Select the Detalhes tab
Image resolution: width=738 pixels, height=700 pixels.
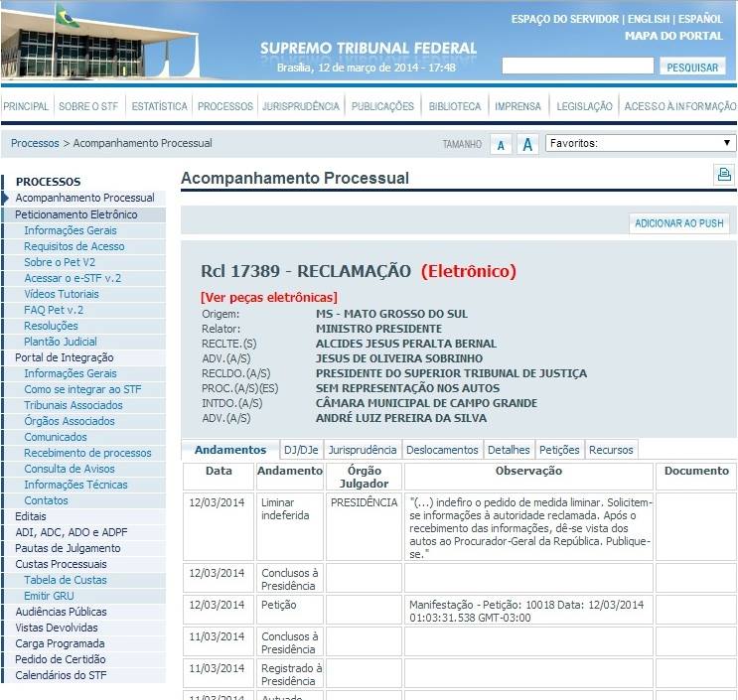point(509,450)
